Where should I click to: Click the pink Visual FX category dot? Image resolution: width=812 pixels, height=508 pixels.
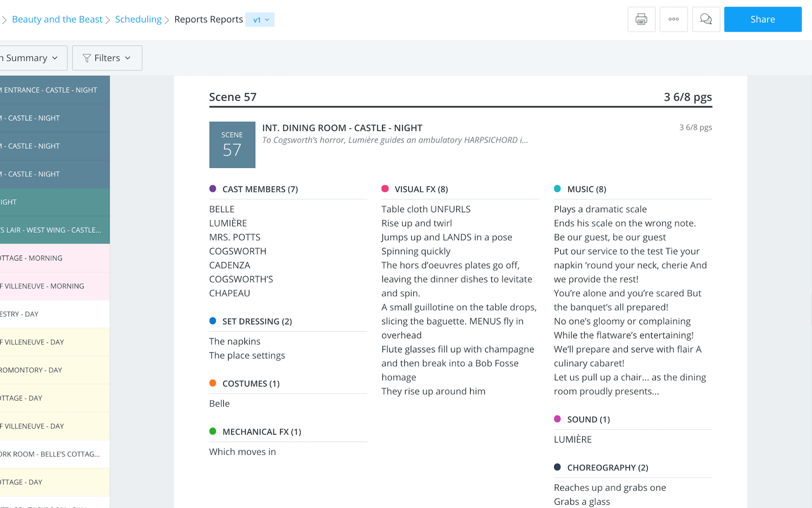pos(385,189)
